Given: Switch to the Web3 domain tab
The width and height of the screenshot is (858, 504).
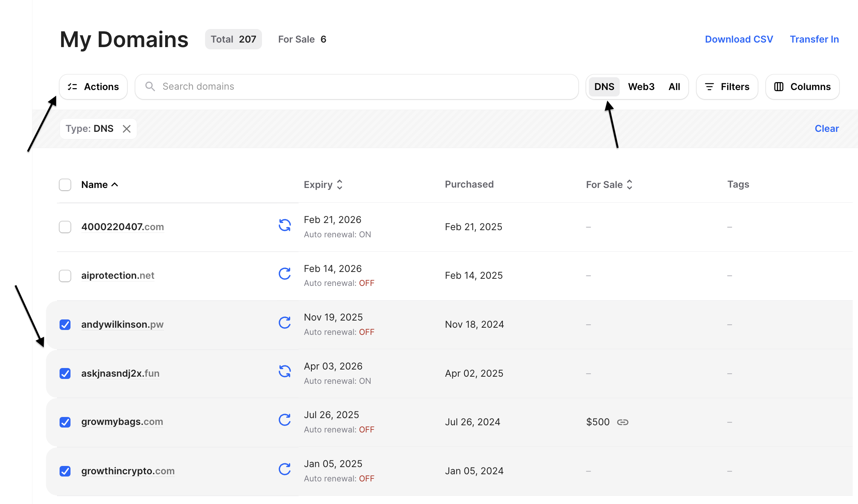Looking at the screenshot, I should 641,87.
